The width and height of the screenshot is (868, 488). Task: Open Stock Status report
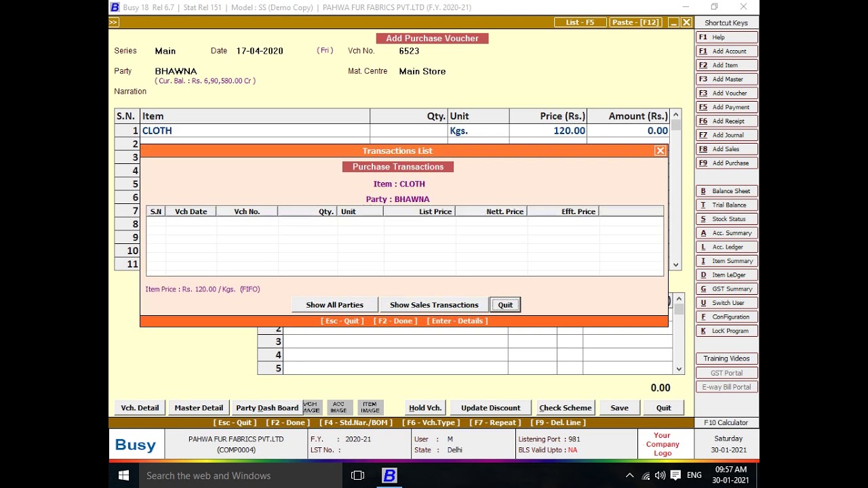point(727,219)
